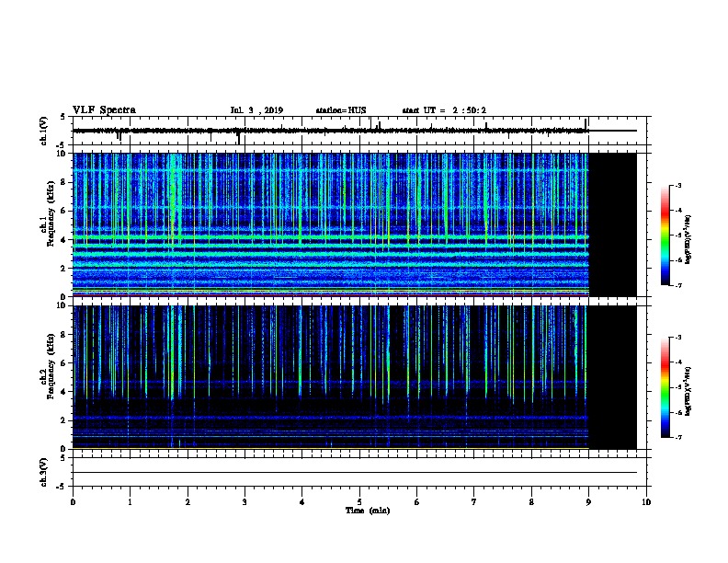Viewport: 728px width, 563px height.
Task: Click the ch.1 spectrogram color scale bar
Action: pyautogui.click(x=665, y=236)
